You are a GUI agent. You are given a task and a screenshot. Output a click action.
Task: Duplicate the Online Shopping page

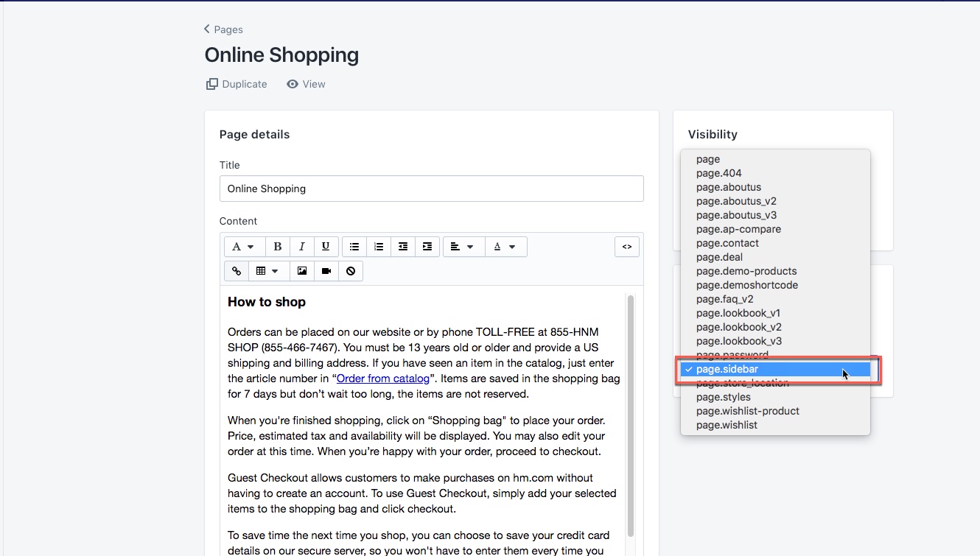pos(237,84)
